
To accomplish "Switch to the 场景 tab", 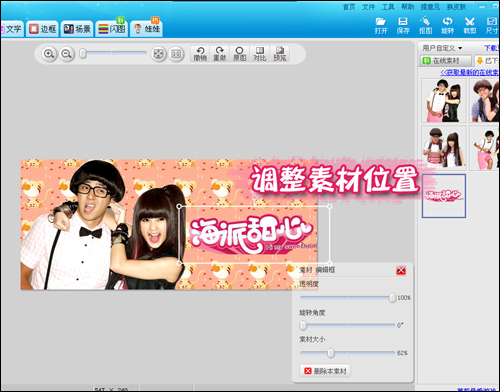I will point(77,29).
